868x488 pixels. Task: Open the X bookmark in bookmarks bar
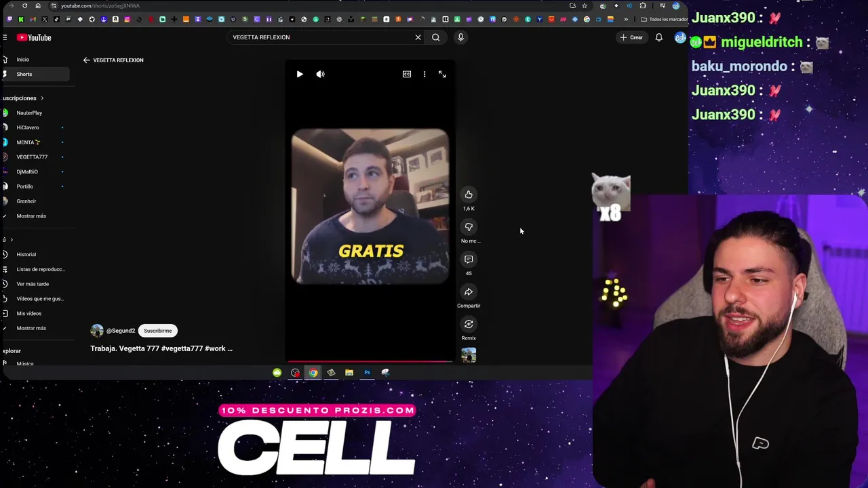(45, 19)
